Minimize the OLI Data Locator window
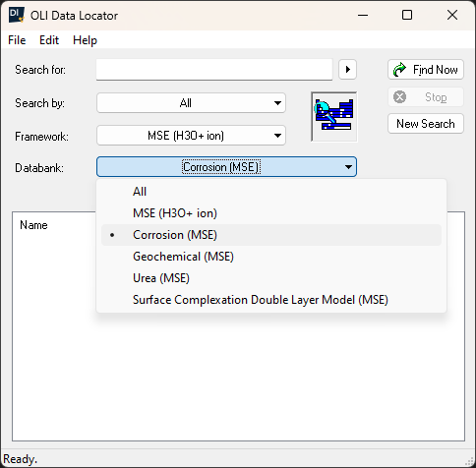 pos(363,15)
